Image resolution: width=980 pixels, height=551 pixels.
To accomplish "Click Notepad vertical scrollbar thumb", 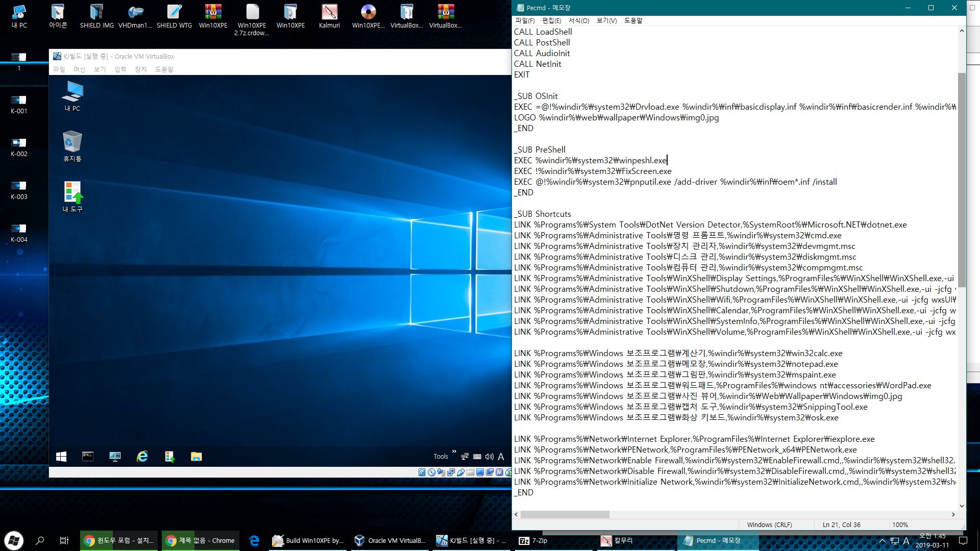I will (x=962, y=180).
